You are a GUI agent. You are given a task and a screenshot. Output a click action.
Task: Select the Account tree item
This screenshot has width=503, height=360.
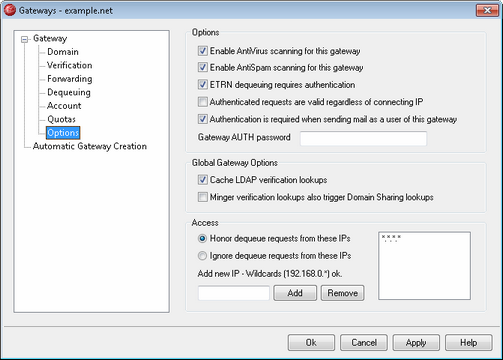(64, 106)
